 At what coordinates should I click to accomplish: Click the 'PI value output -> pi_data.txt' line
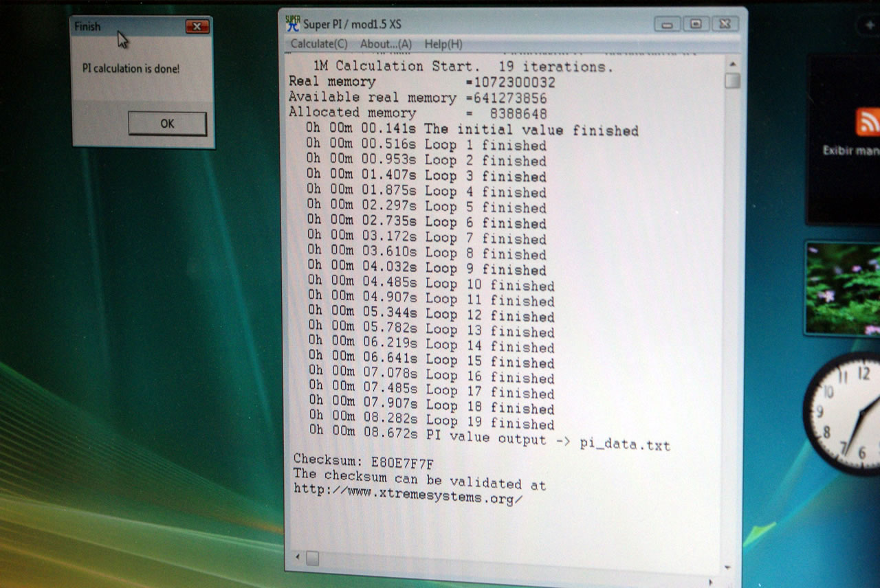tap(489, 438)
